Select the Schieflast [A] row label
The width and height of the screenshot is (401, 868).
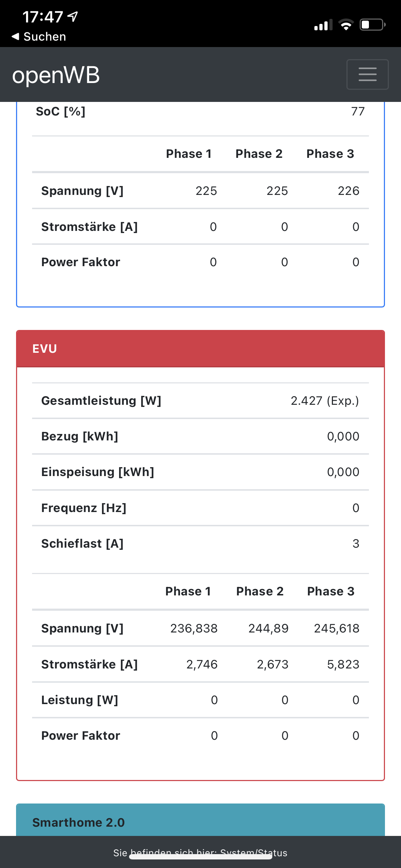(x=82, y=544)
